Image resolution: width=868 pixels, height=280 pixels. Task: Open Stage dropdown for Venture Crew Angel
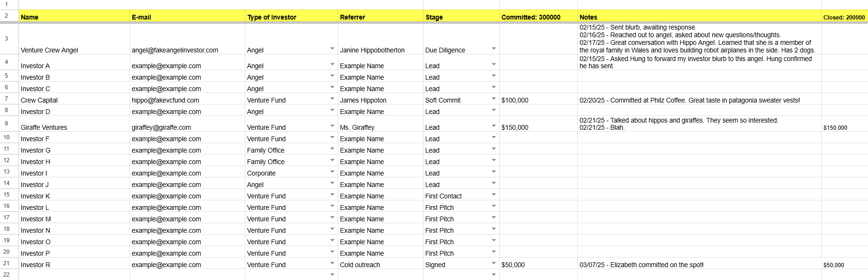click(x=494, y=49)
